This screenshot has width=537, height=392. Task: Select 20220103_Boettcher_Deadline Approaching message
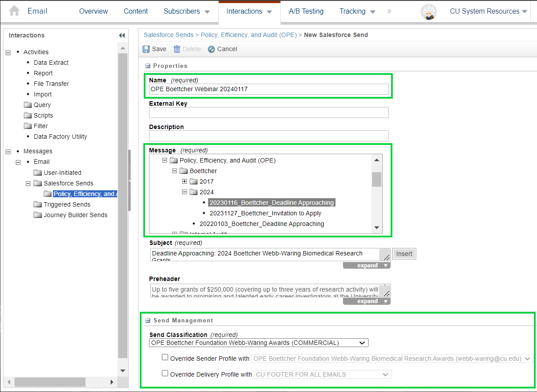(x=262, y=224)
